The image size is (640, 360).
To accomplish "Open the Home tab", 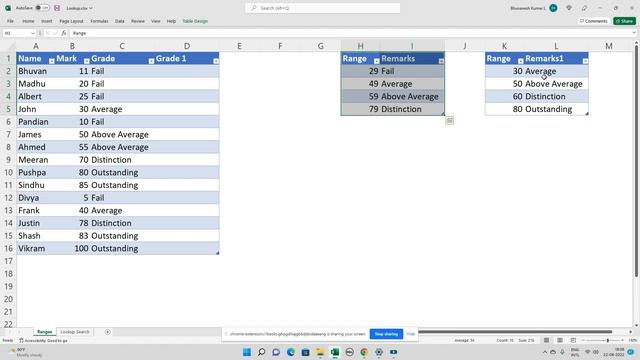I will (28, 21).
